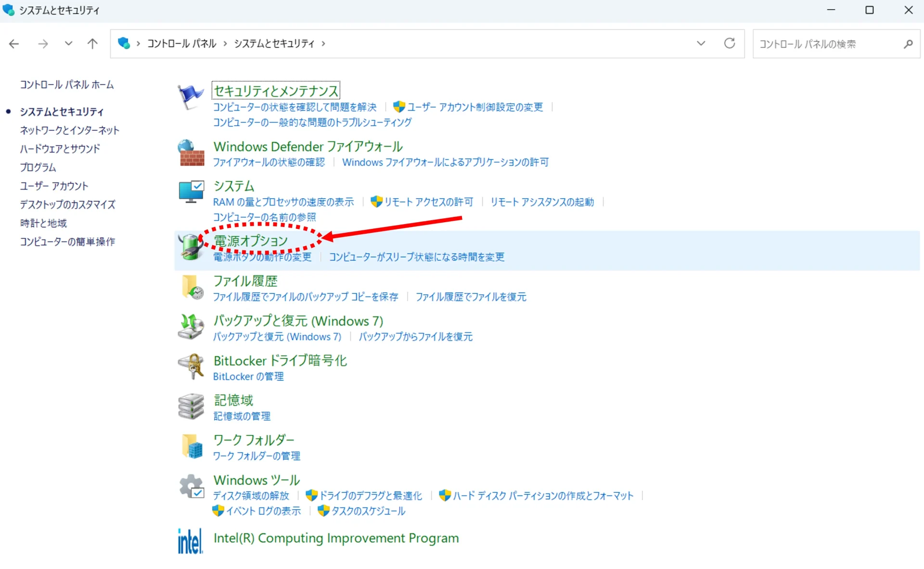Click the Security and Maintenance flag icon
The image size is (924, 569).
pos(191,97)
